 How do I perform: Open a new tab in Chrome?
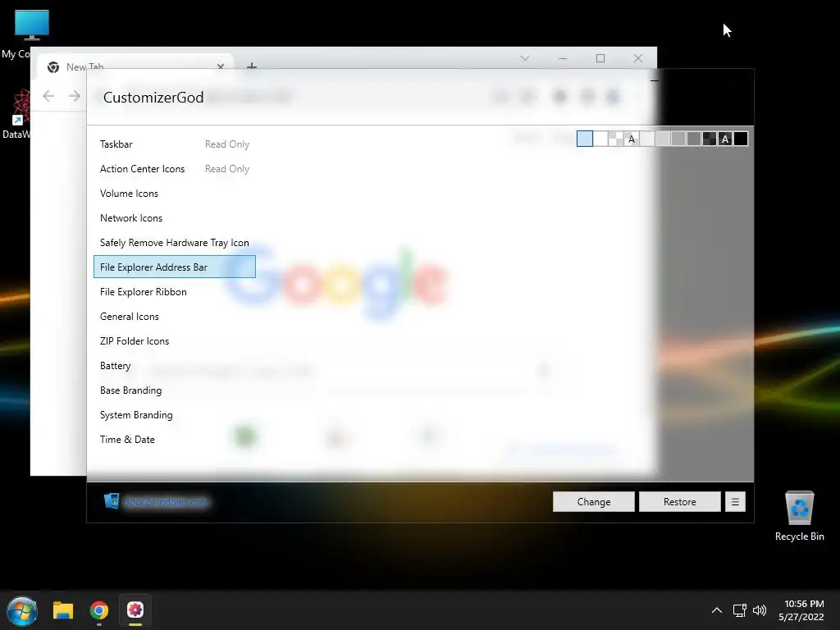coord(251,66)
